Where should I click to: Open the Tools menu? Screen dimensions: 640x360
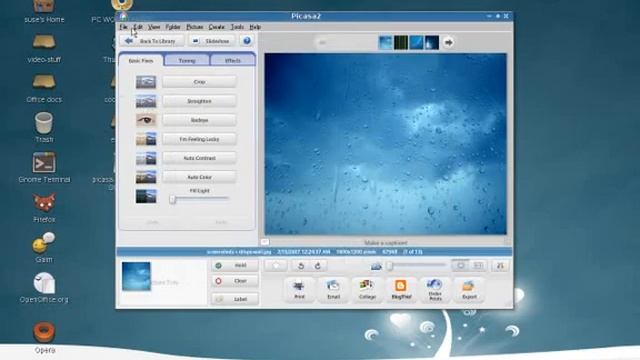pyautogui.click(x=237, y=27)
